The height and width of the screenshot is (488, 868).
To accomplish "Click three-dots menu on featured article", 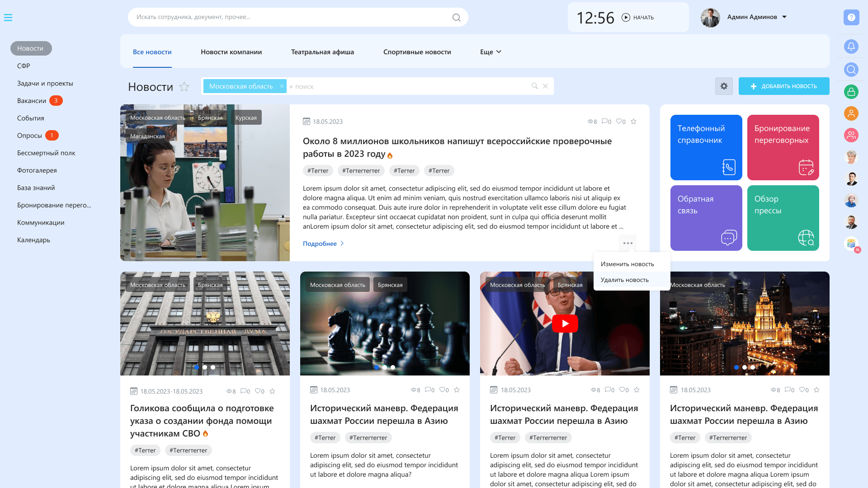I will 627,243.
